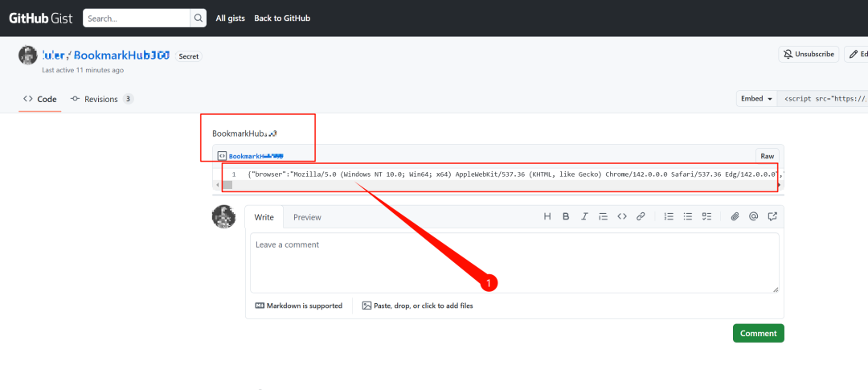Mention a user with @ icon
This screenshot has width=868, height=390.
(753, 216)
